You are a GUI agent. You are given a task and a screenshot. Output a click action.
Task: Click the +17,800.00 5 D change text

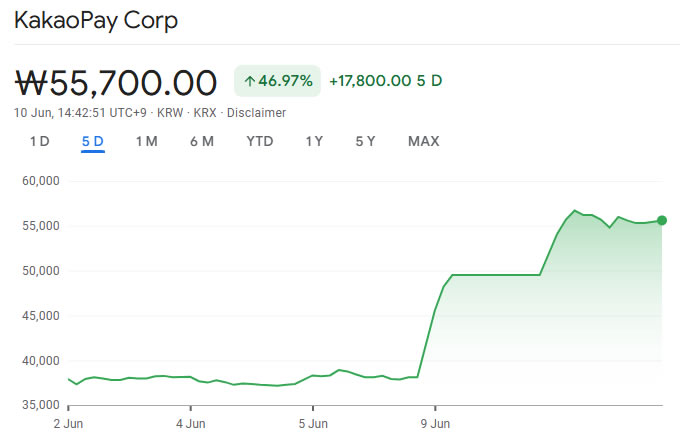click(x=385, y=81)
